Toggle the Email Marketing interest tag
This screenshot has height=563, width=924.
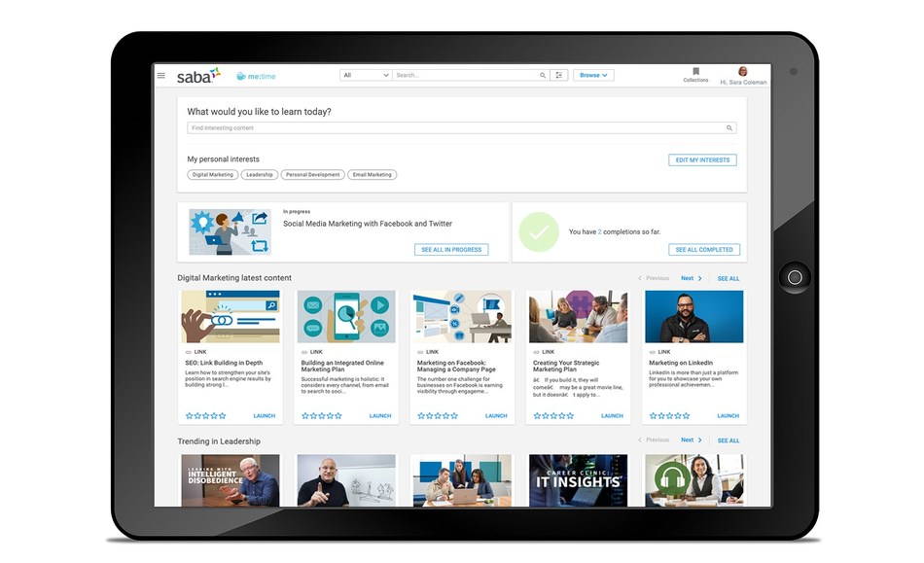point(372,174)
